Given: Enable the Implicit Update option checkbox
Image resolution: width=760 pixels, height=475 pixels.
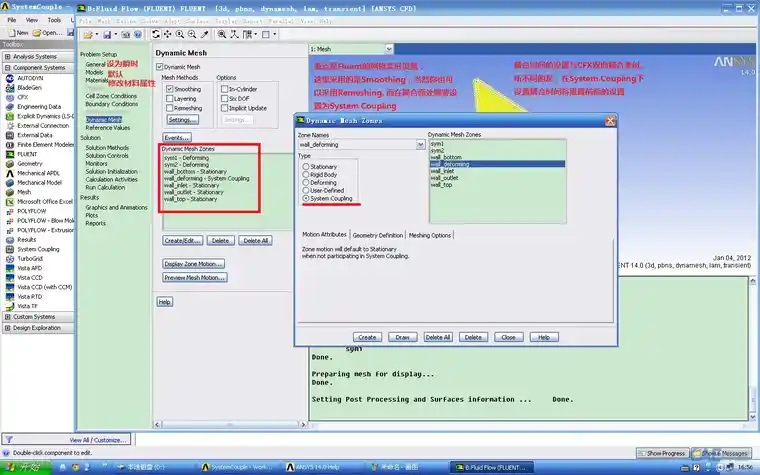Looking at the screenshot, I should coord(224,108).
